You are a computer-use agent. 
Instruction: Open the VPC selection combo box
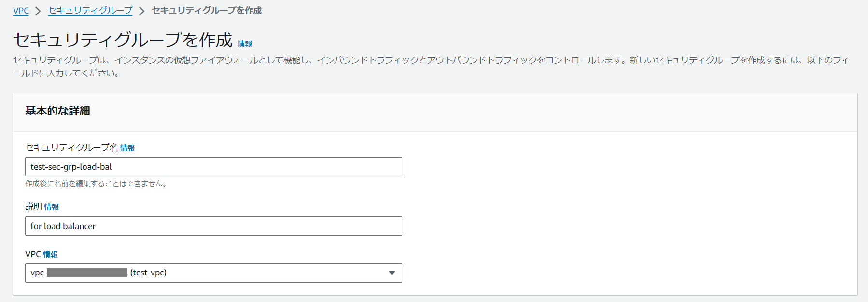click(213, 273)
